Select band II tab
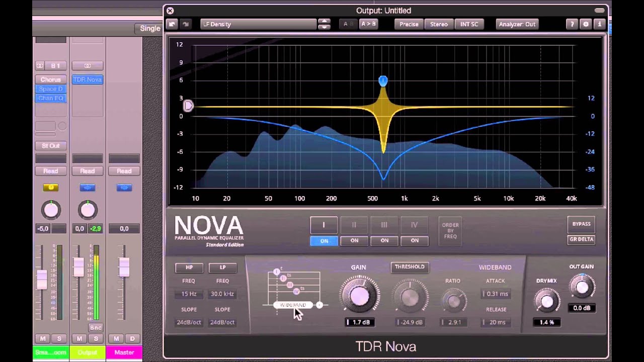644x362 pixels. click(x=354, y=225)
